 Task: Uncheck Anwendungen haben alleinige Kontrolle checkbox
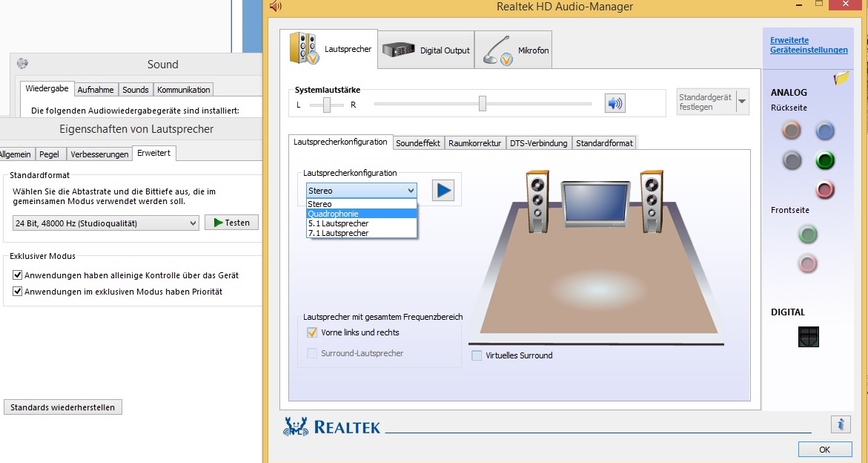17,275
